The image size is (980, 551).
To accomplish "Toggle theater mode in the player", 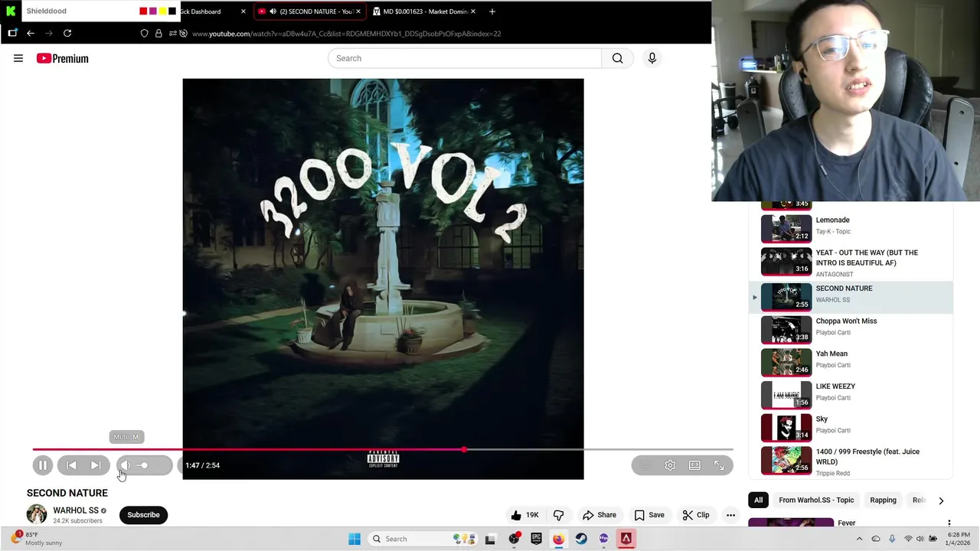I will coord(694,465).
